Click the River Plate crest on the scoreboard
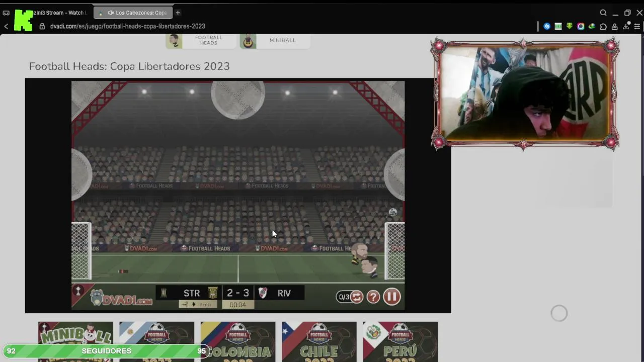 (x=263, y=293)
